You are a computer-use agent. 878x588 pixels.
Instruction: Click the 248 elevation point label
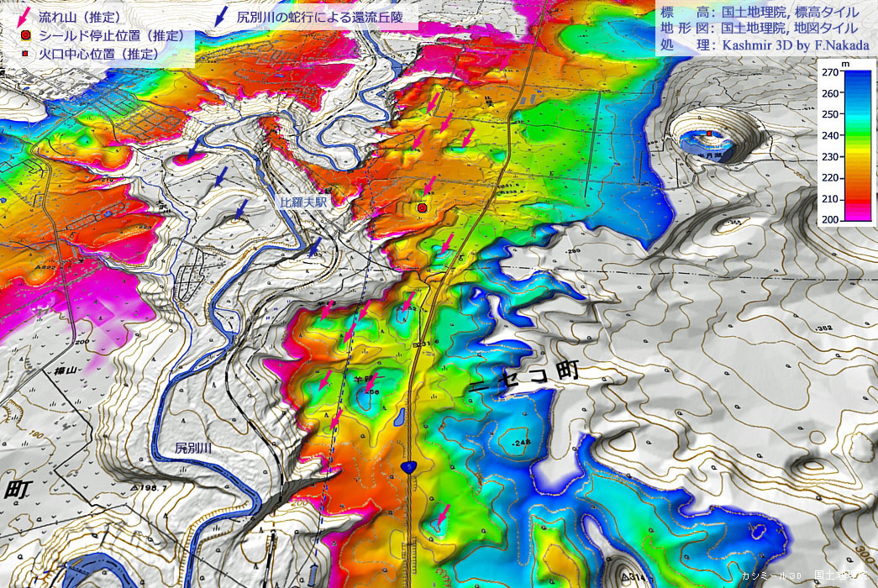point(521,443)
